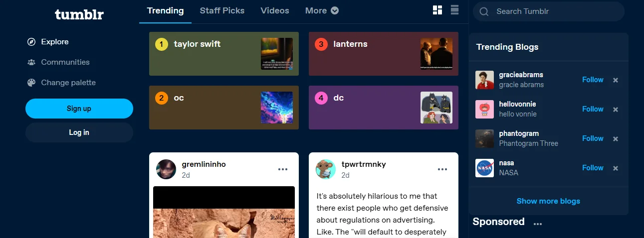Click the gracieabrams blog name
Screen dimensions: 644x238
coord(521,75)
